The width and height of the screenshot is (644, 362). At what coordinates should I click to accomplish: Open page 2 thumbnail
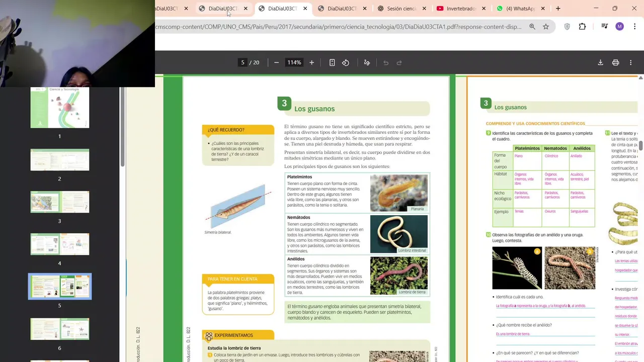(60, 160)
